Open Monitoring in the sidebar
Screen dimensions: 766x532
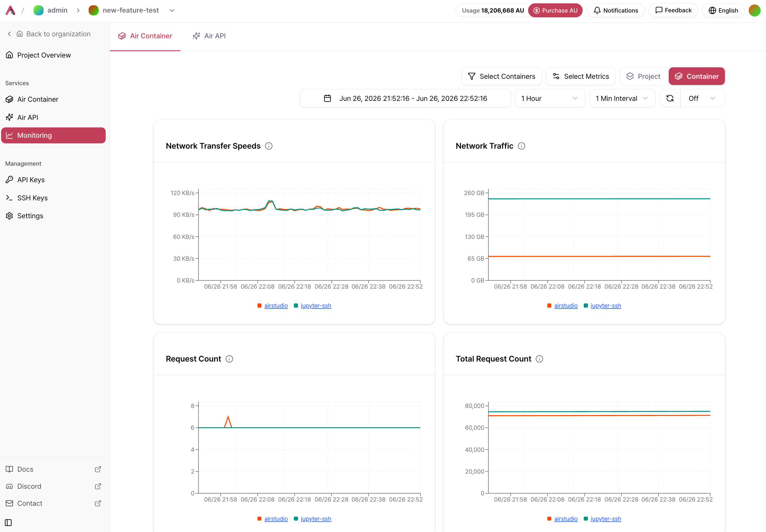(x=53, y=135)
